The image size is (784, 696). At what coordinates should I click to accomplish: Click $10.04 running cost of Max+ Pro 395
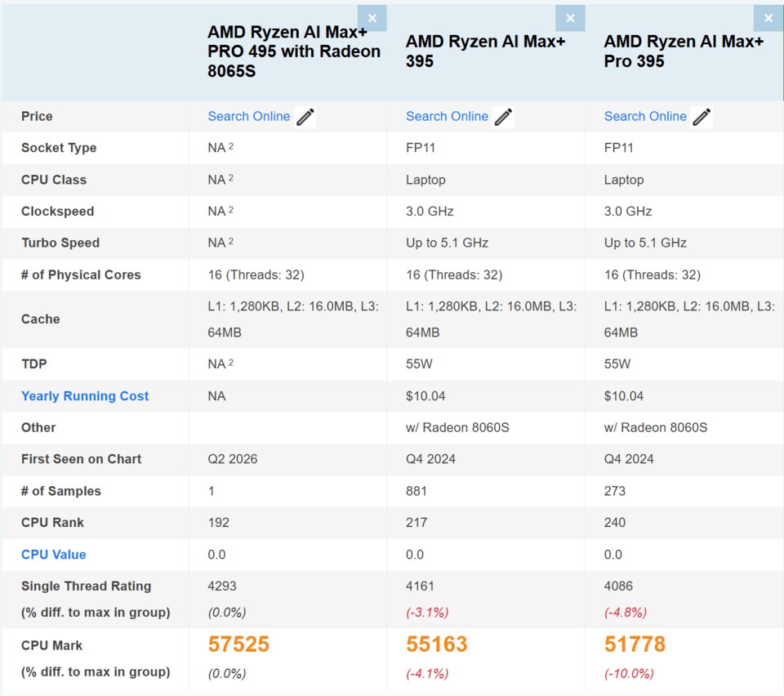623,396
